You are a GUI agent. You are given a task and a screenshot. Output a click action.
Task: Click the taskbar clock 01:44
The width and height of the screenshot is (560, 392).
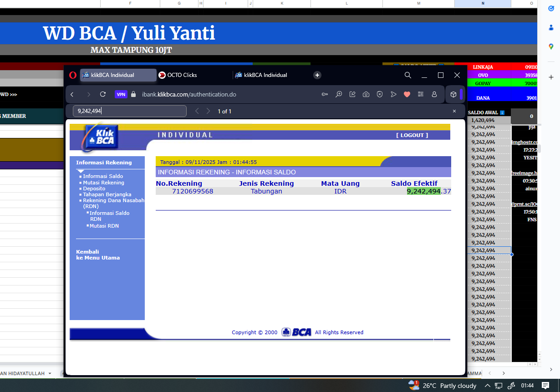(x=527, y=386)
